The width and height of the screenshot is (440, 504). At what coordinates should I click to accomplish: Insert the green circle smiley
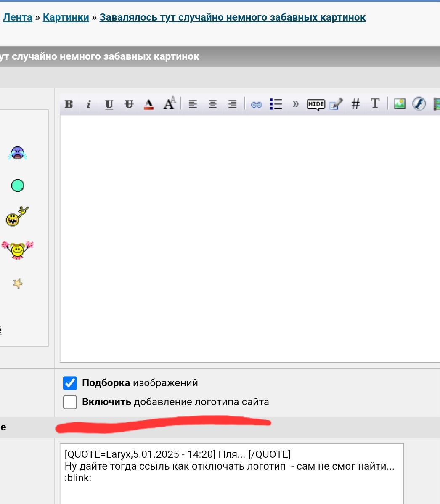pos(18,186)
